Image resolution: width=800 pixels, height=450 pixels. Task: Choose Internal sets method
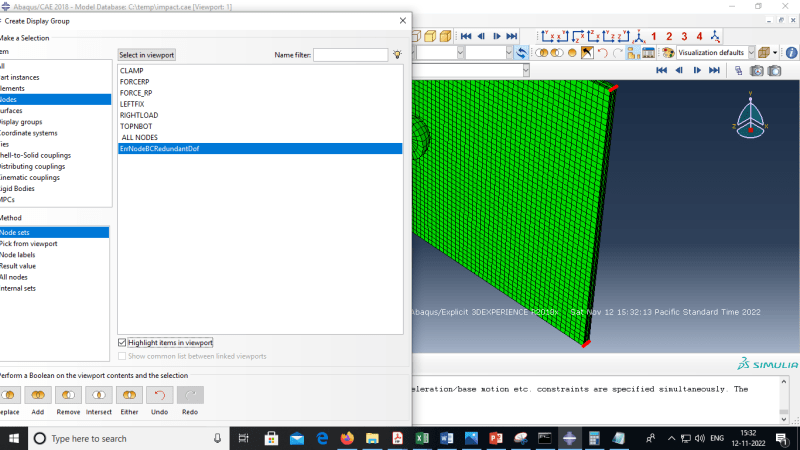coord(54,288)
